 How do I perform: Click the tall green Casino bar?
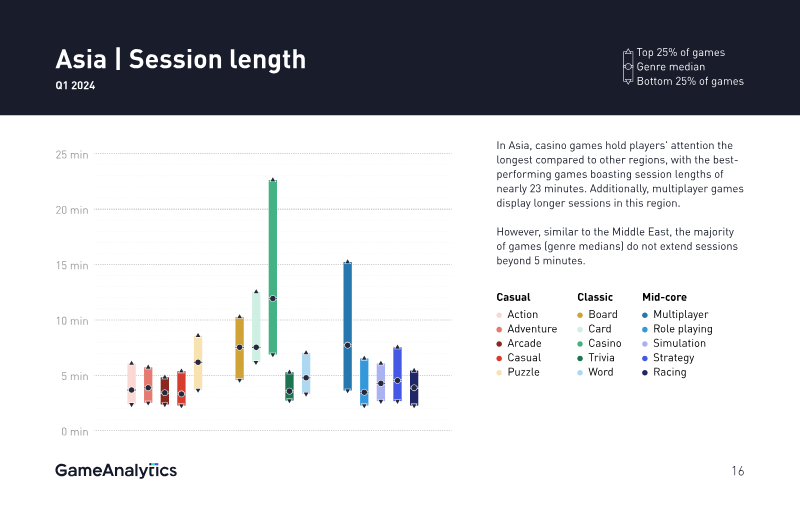(273, 267)
